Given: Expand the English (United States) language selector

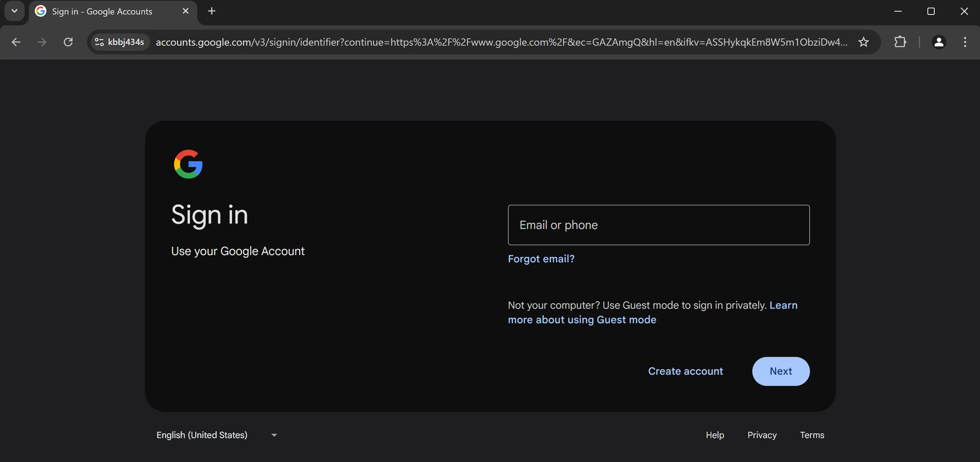Looking at the screenshot, I should tap(217, 435).
